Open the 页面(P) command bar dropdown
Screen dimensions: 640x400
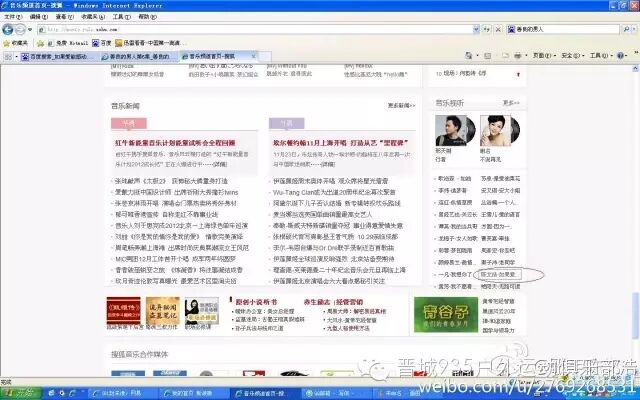click(x=544, y=56)
